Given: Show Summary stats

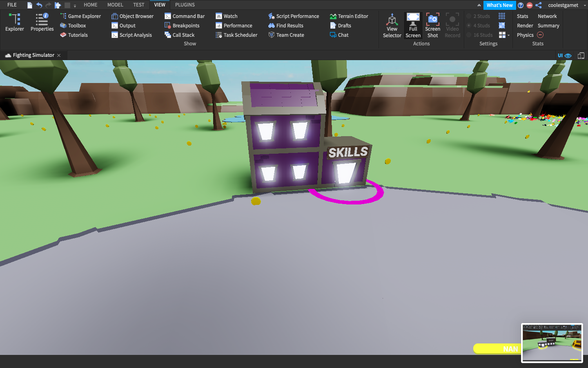Looking at the screenshot, I should pyautogui.click(x=548, y=25).
